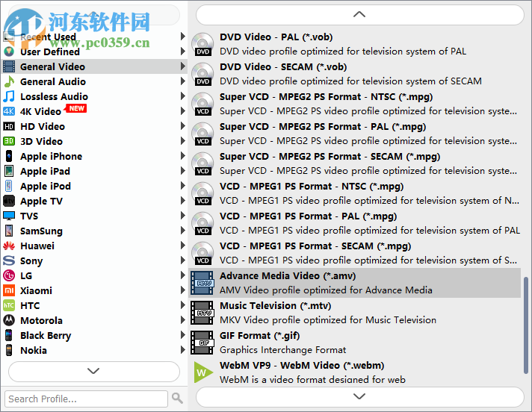
Task: Select GIF Format (*.gif) profile
Action: pyautogui.click(x=355, y=343)
